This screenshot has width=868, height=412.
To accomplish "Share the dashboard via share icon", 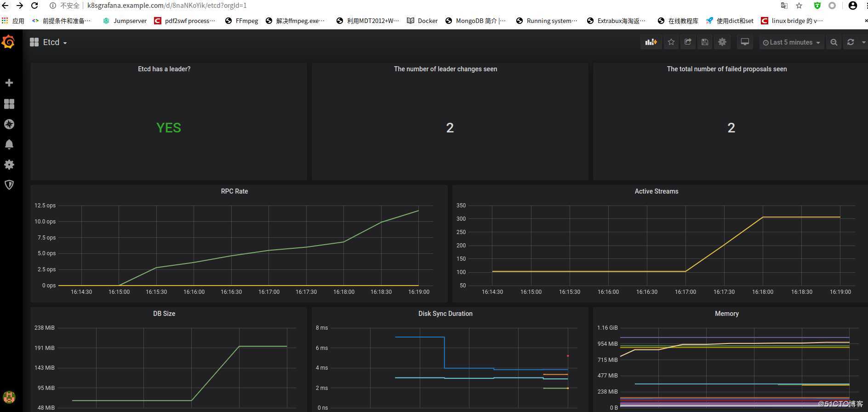I will [688, 42].
